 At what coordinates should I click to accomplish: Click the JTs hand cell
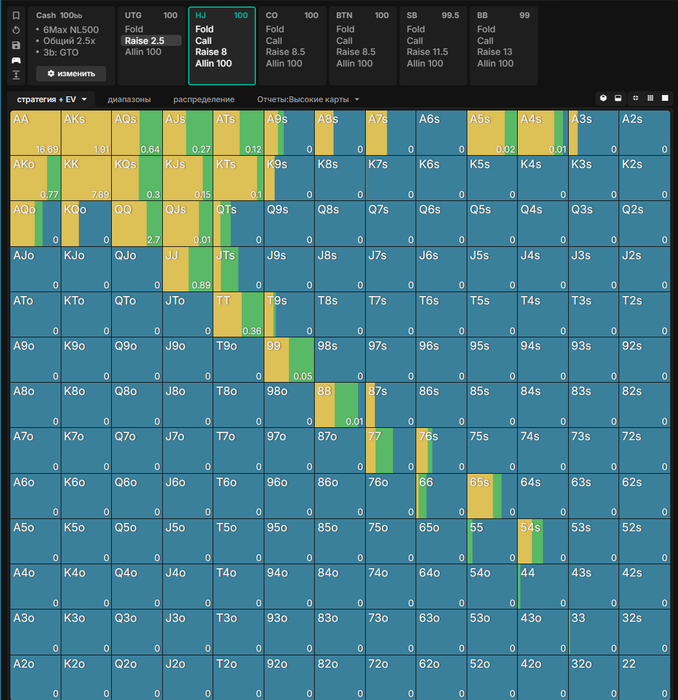point(238,269)
